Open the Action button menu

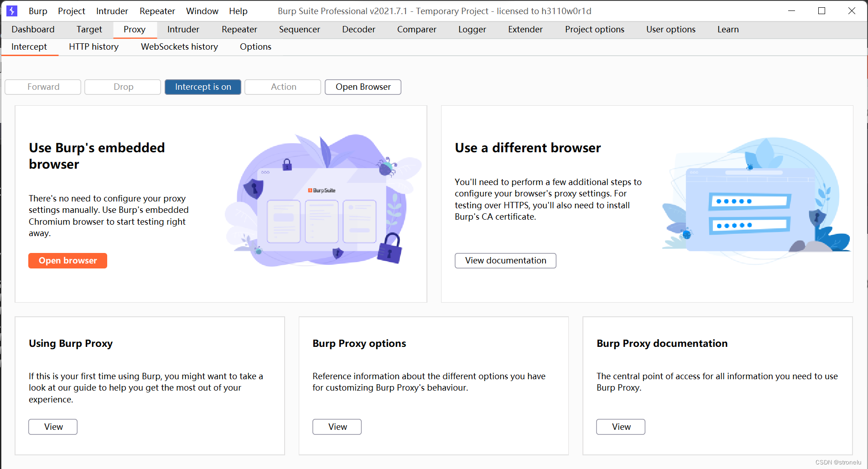coord(283,87)
